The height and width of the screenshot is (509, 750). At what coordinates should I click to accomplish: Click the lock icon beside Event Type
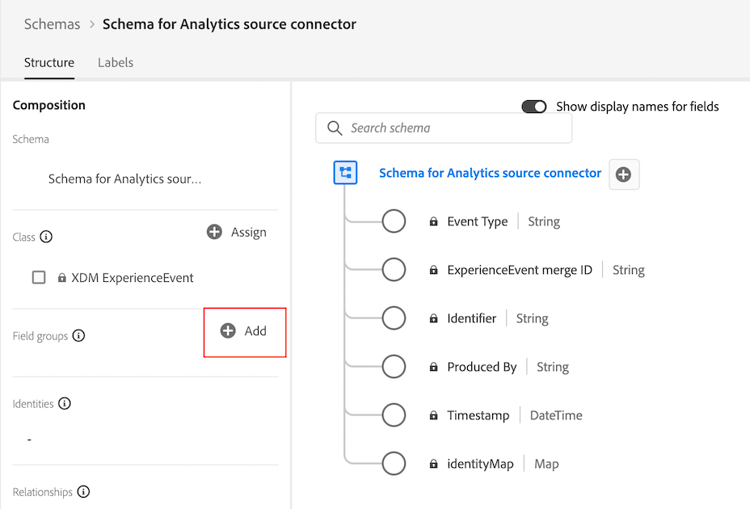click(434, 222)
